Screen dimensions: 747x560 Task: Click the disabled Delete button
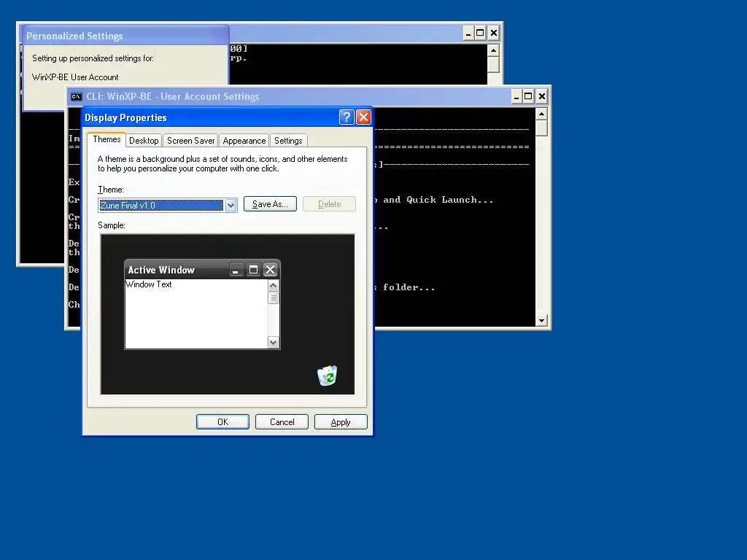point(329,204)
